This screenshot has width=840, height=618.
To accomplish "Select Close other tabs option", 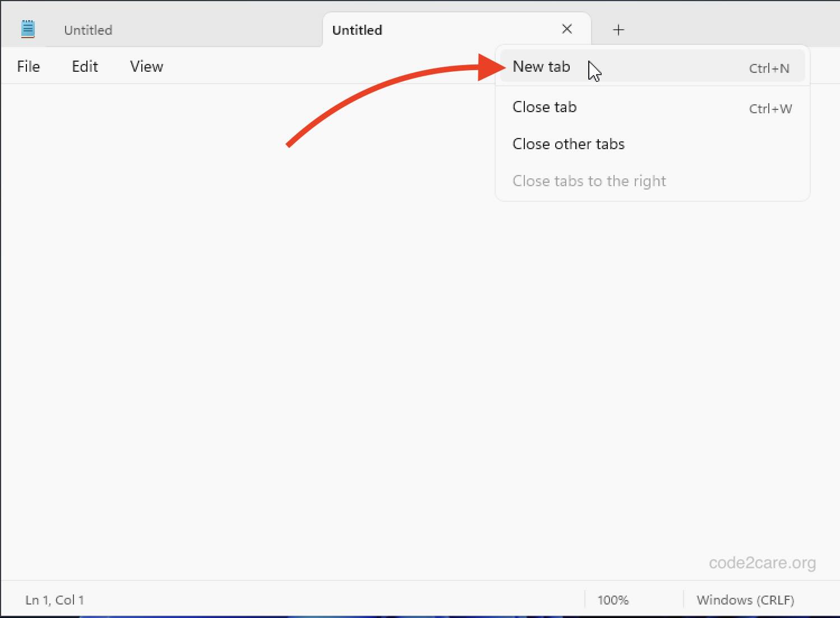I will tap(568, 144).
